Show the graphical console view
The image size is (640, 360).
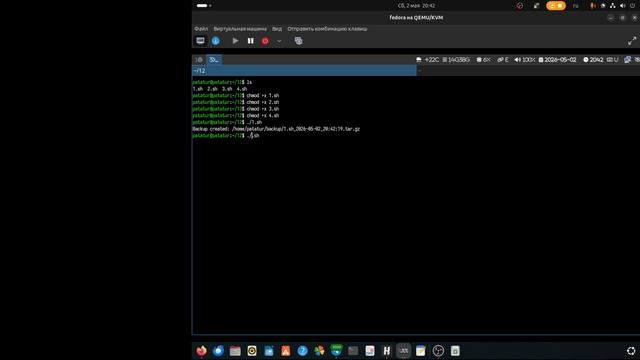click(200, 41)
